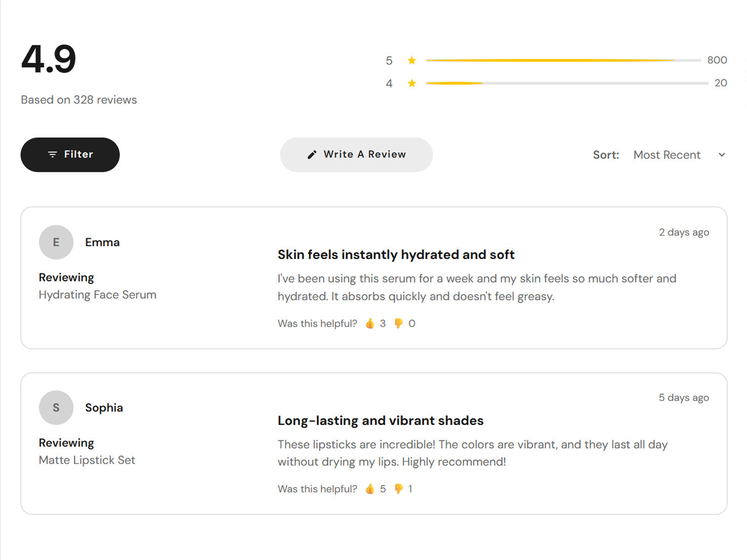Open Matte Lipstick Set product link
The width and height of the screenshot is (747, 560).
click(x=87, y=460)
